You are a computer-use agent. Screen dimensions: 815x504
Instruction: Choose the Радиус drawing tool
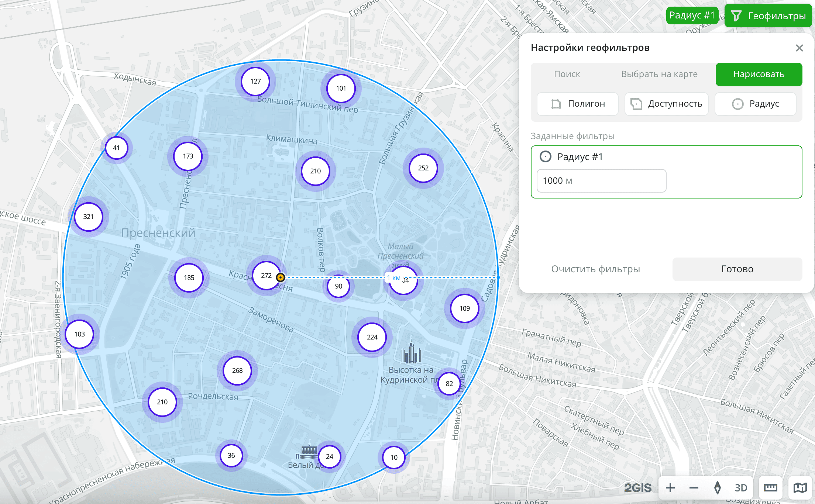click(x=755, y=104)
